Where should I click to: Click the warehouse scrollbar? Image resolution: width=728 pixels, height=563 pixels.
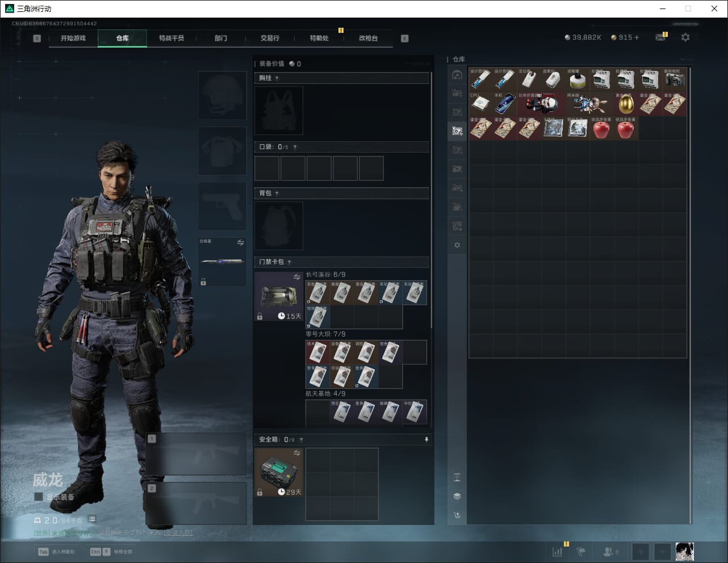pos(691,284)
